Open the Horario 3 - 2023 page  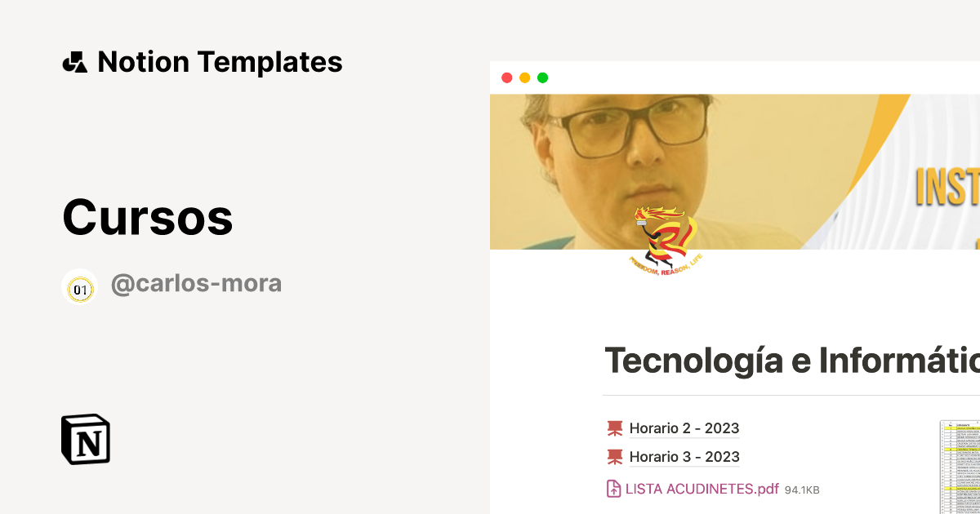coord(684,456)
